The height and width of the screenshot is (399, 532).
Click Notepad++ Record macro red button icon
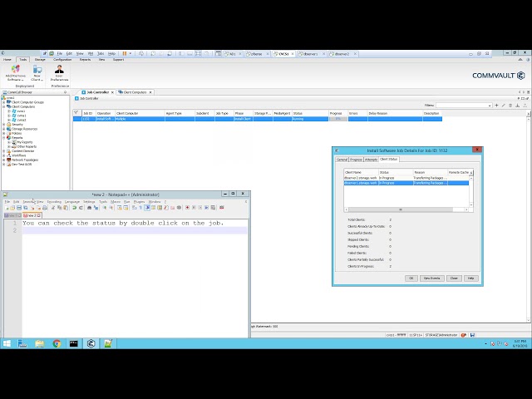click(187, 208)
